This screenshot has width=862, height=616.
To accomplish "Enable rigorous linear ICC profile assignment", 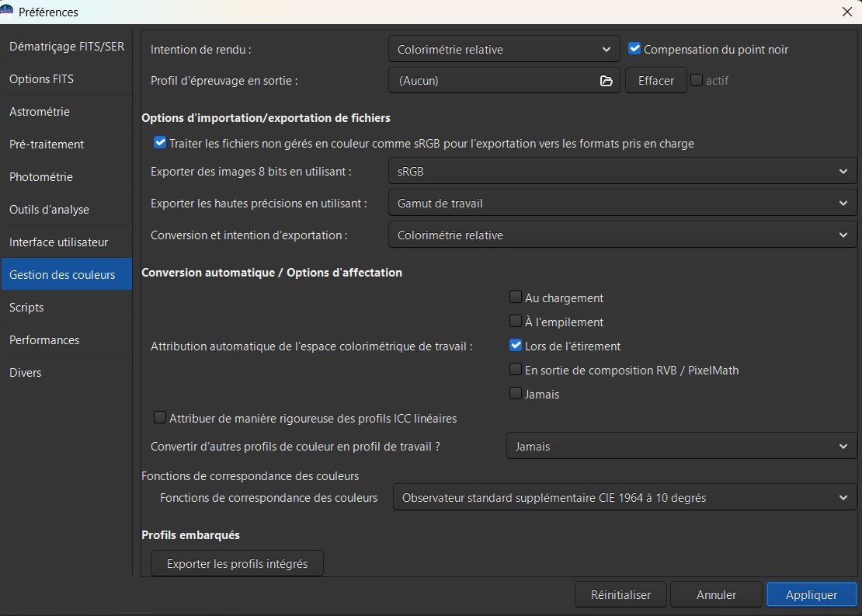I will (x=160, y=418).
